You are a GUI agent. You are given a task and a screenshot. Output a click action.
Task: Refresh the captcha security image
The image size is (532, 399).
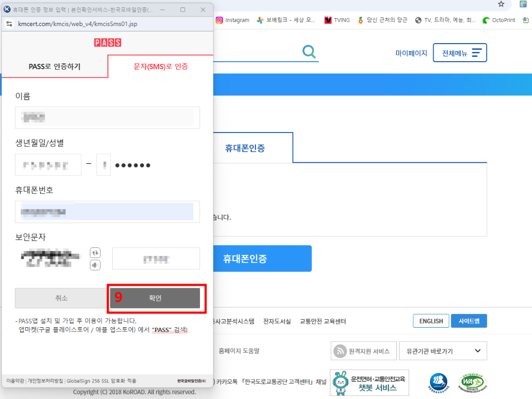click(x=95, y=253)
